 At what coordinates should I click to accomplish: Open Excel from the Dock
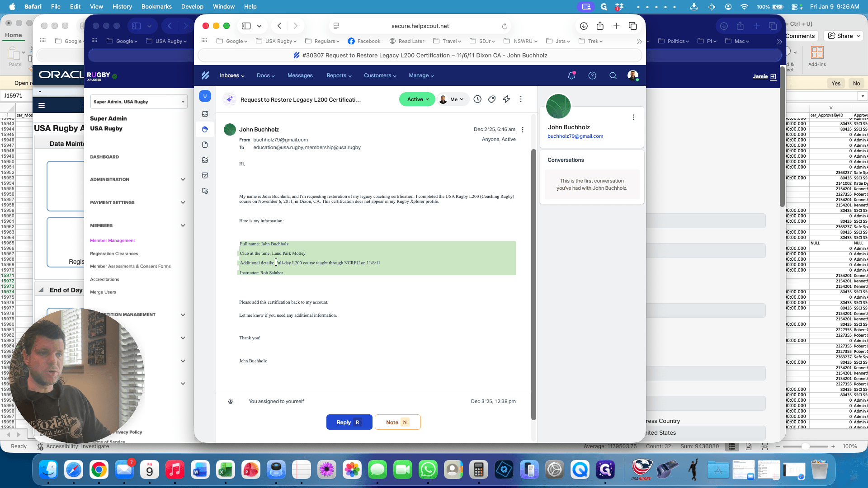[225, 470]
